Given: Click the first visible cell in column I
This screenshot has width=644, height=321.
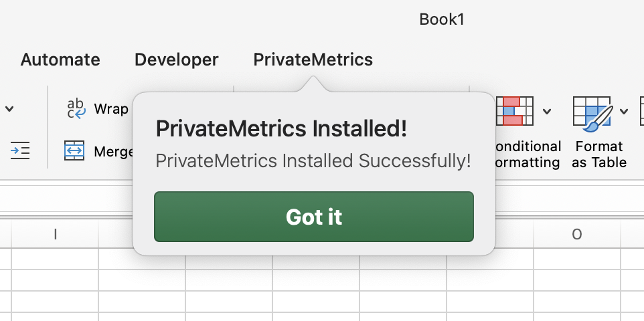Looking at the screenshot, I should click(x=55, y=259).
